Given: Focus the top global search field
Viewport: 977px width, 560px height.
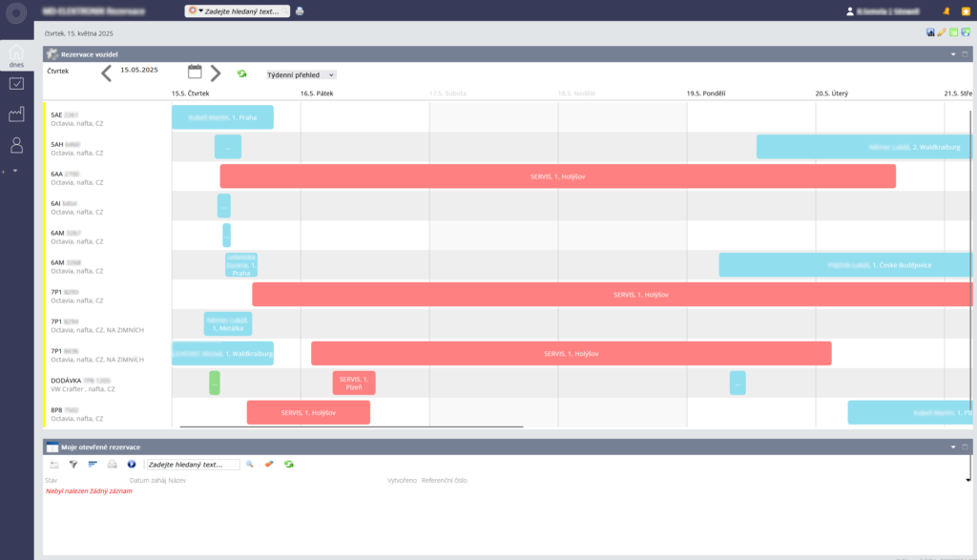Looking at the screenshot, I should (242, 11).
